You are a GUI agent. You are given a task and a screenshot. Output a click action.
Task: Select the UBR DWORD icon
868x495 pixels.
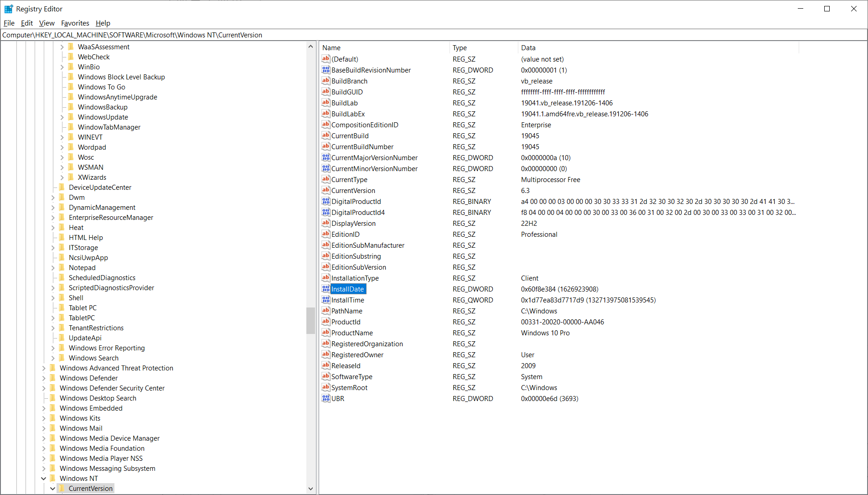tap(325, 398)
